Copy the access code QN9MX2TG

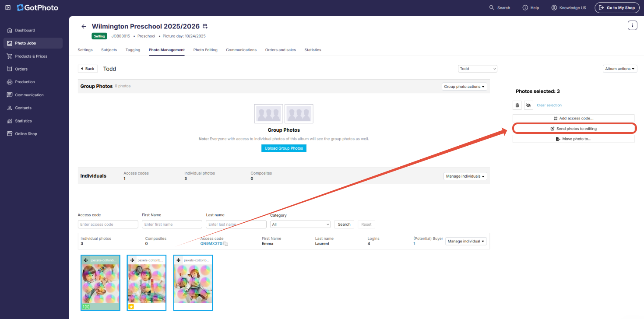click(x=226, y=244)
